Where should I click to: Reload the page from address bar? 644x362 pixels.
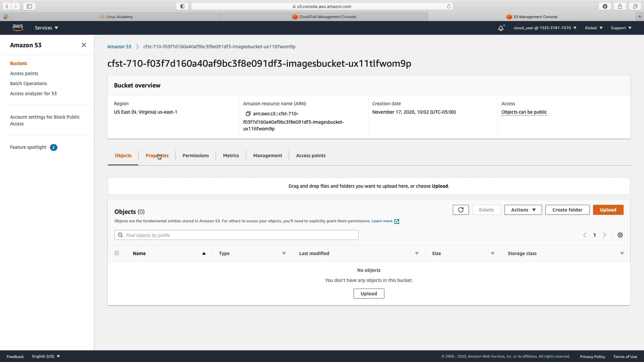(x=449, y=6)
